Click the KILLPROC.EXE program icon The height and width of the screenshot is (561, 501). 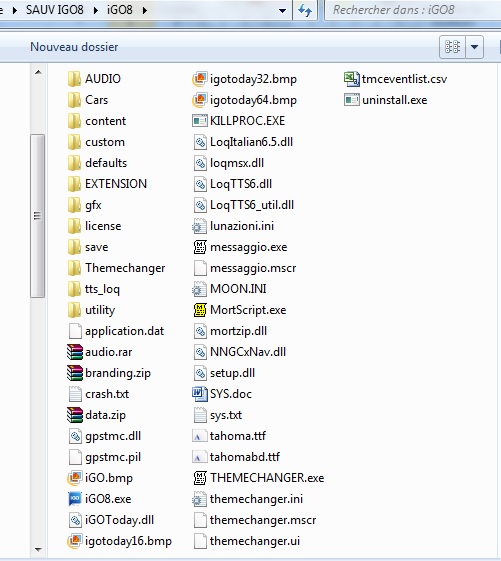(x=200, y=121)
